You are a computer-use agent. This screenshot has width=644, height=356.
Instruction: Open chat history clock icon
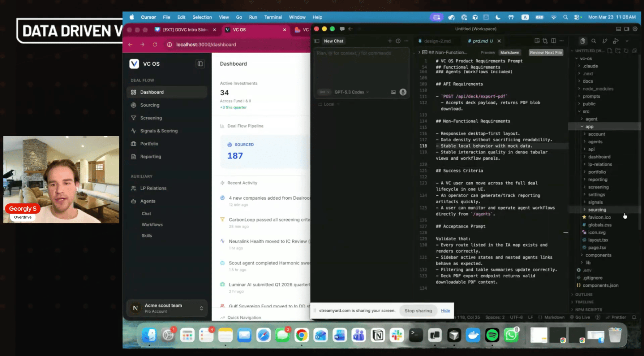[x=398, y=41]
